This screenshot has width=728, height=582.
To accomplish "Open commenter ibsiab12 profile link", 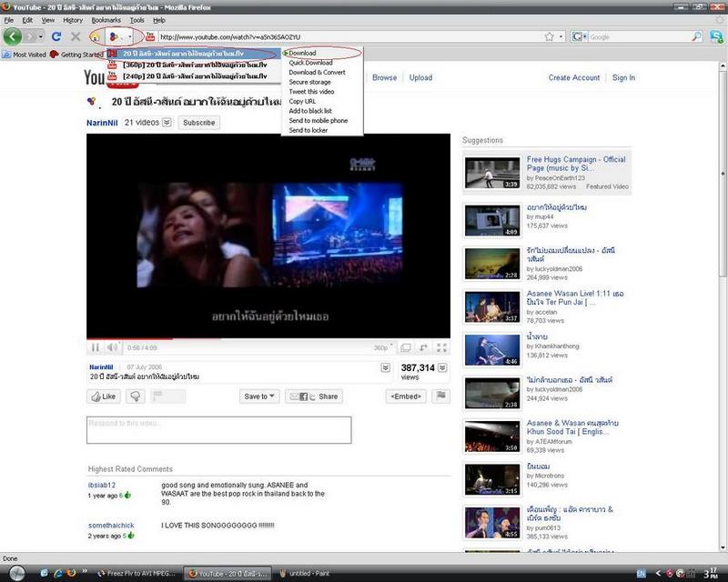I will coord(102,485).
